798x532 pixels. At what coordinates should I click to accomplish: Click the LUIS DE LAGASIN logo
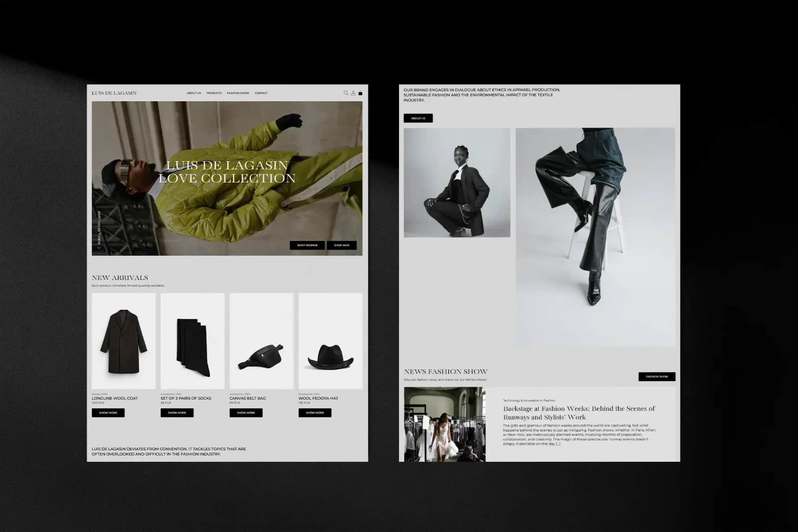tap(114, 93)
